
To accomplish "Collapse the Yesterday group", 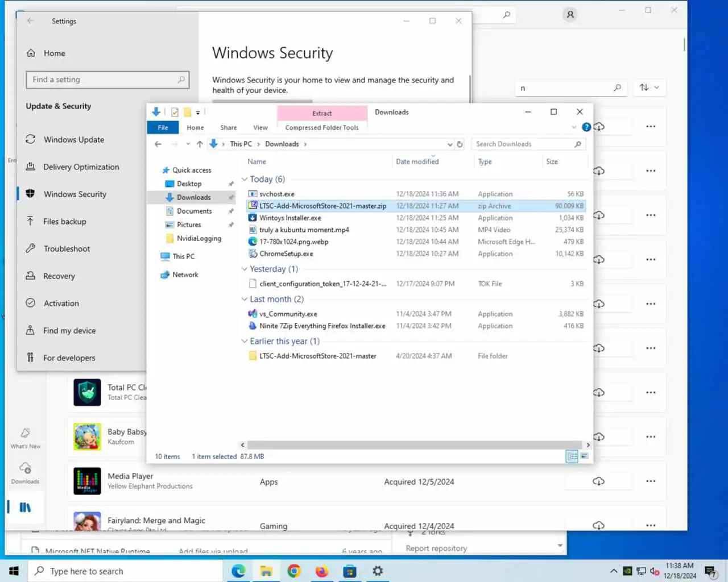I will point(245,269).
